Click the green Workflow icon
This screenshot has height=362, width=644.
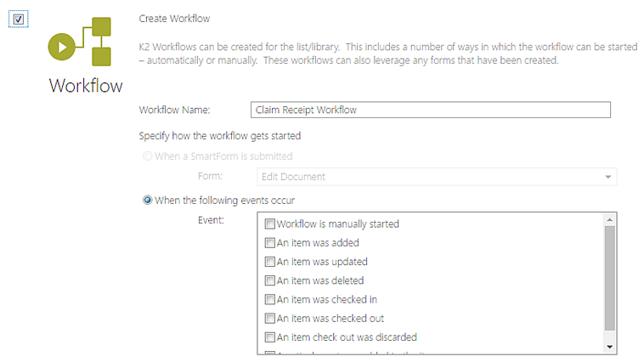[x=80, y=42]
